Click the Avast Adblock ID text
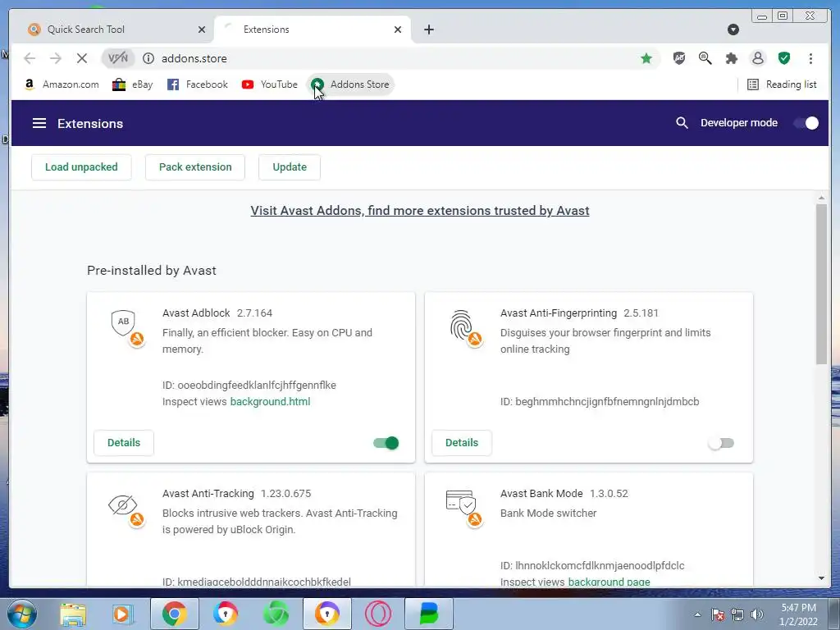The height and width of the screenshot is (630, 840). point(249,386)
